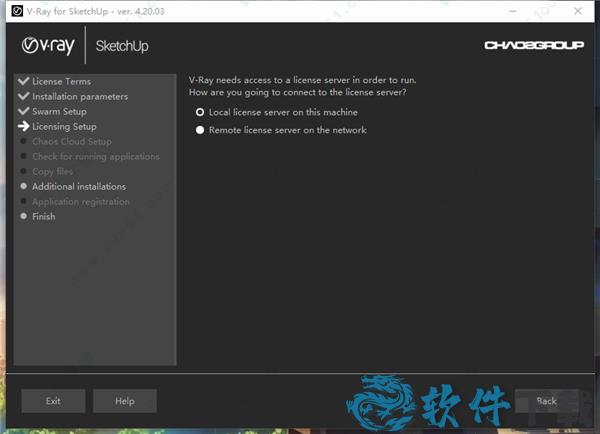Click the bullet beside Finish step

click(x=23, y=217)
